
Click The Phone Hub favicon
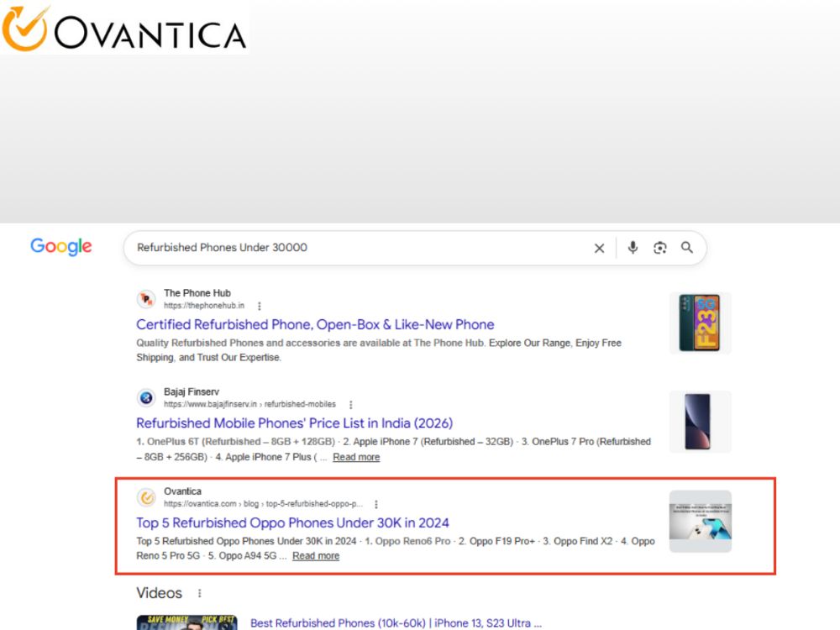click(145, 299)
